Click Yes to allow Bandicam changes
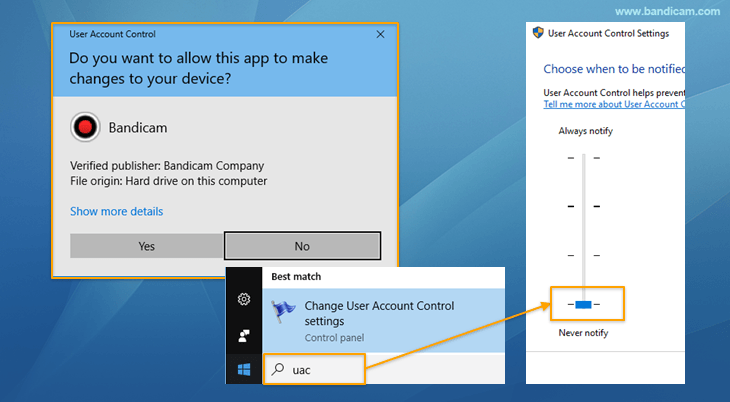The image size is (730, 402). click(x=147, y=246)
